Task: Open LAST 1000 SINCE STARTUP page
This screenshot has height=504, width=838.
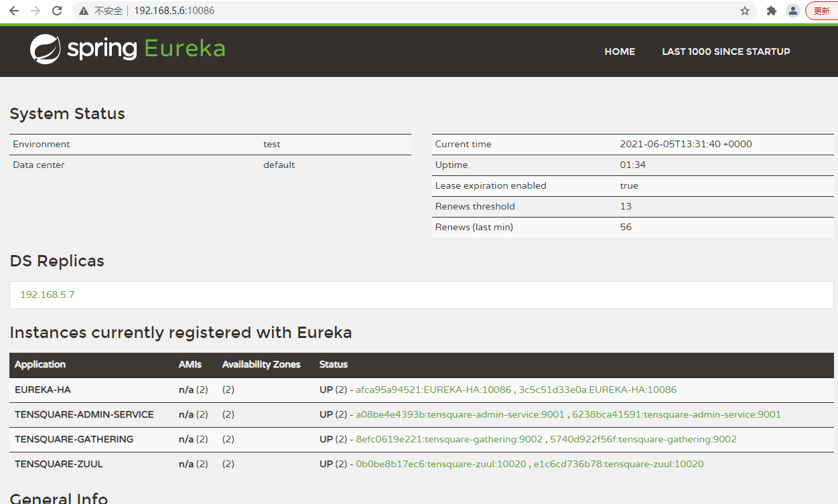Action: (726, 52)
